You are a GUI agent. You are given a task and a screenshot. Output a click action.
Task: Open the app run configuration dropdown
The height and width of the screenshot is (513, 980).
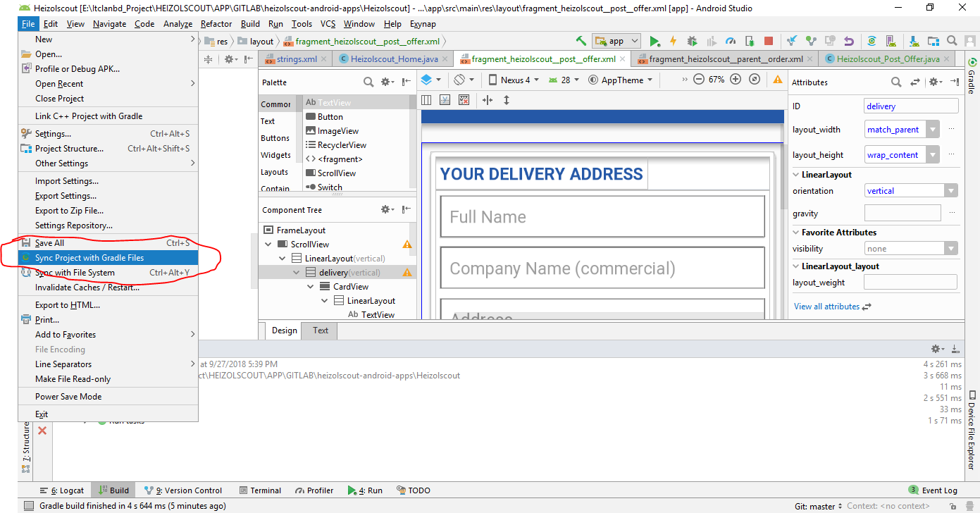coord(616,41)
